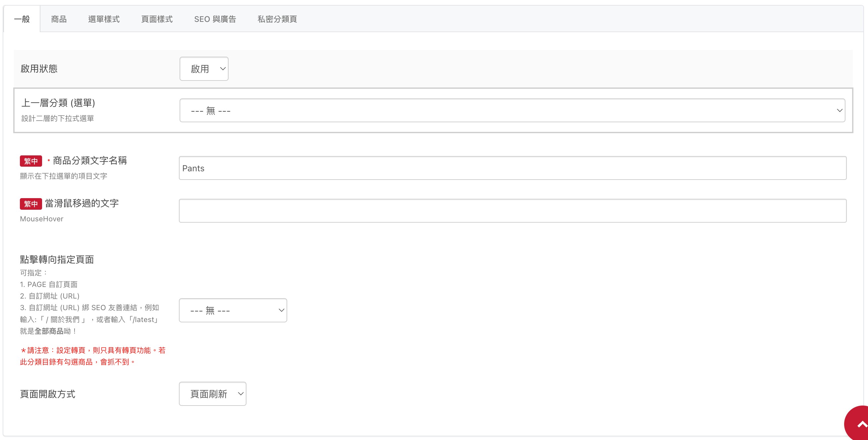Screen dimensions: 868x440
Task: Click the red 請注意 warning text
Action: [93, 356]
